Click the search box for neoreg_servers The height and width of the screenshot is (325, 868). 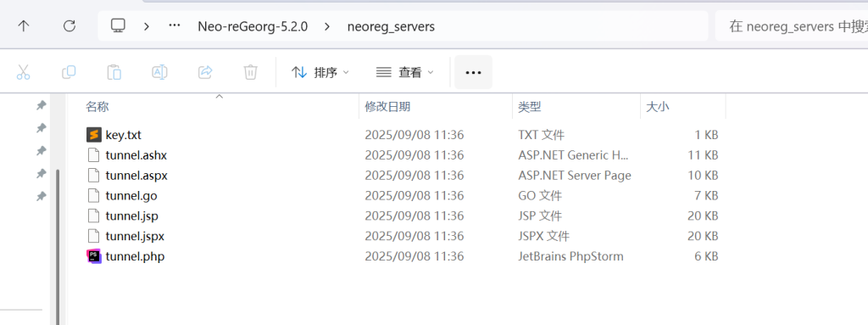coord(792,26)
